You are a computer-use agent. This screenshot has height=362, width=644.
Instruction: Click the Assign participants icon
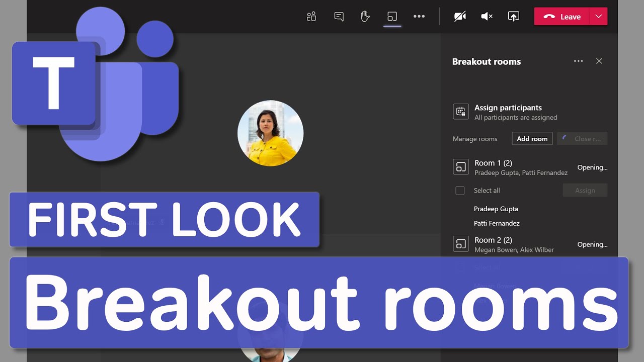click(x=461, y=112)
